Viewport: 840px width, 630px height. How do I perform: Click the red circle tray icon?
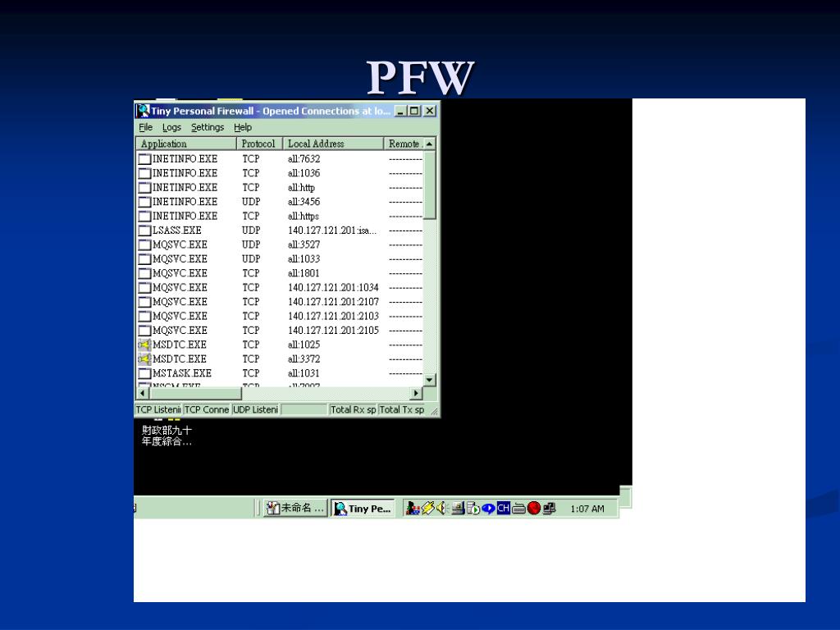point(533,508)
